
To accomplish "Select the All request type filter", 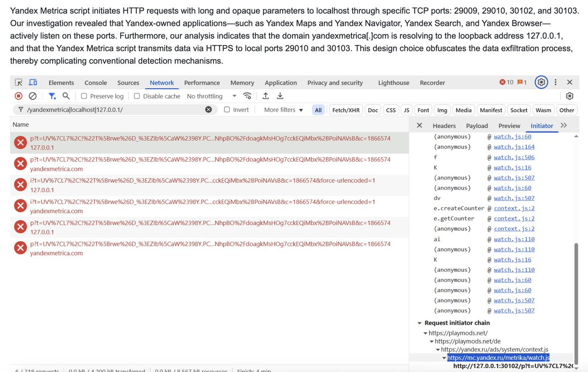I will point(318,110).
